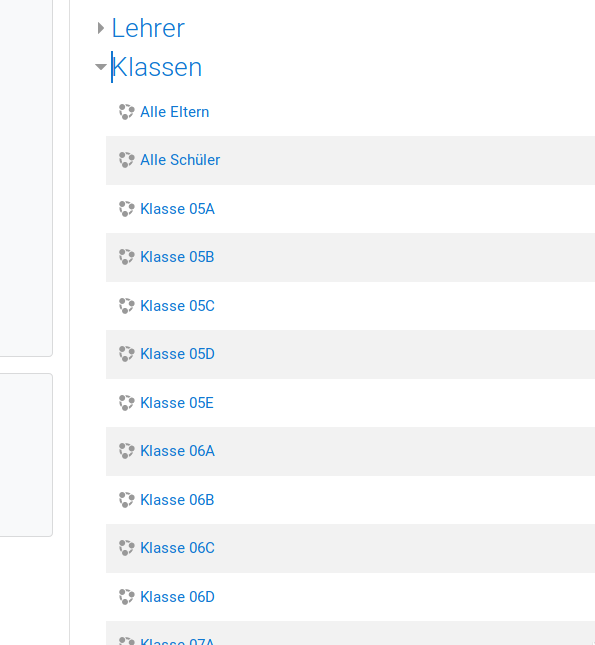This screenshot has width=595, height=645.
Task: Click the group icon beside Klasse 06D
Action: coord(126,597)
